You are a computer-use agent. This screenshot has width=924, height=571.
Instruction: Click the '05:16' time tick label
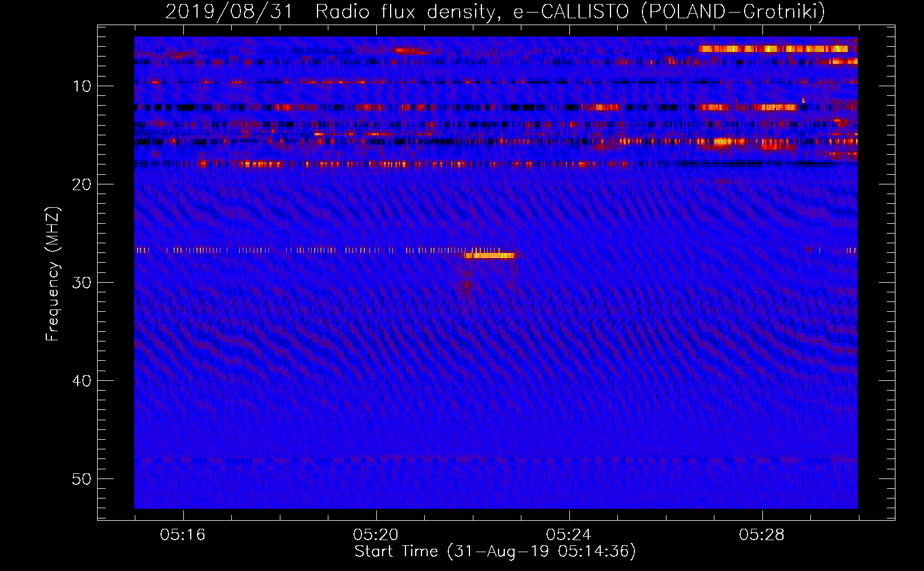(183, 535)
